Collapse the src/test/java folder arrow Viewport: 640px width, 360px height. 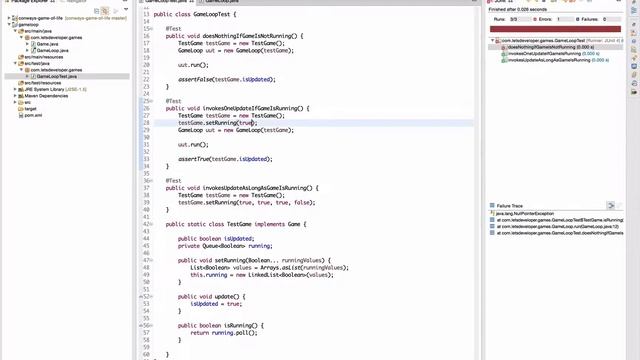(16, 63)
